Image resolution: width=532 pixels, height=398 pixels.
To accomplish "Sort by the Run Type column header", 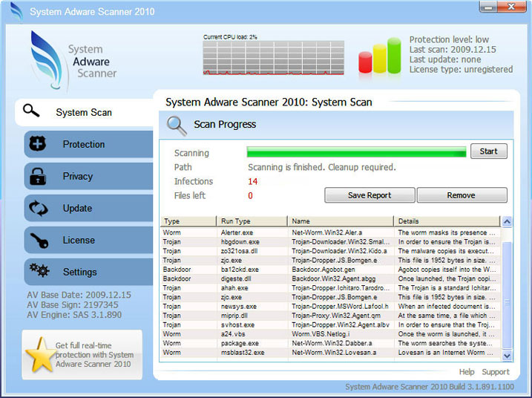I will [x=252, y=221].
